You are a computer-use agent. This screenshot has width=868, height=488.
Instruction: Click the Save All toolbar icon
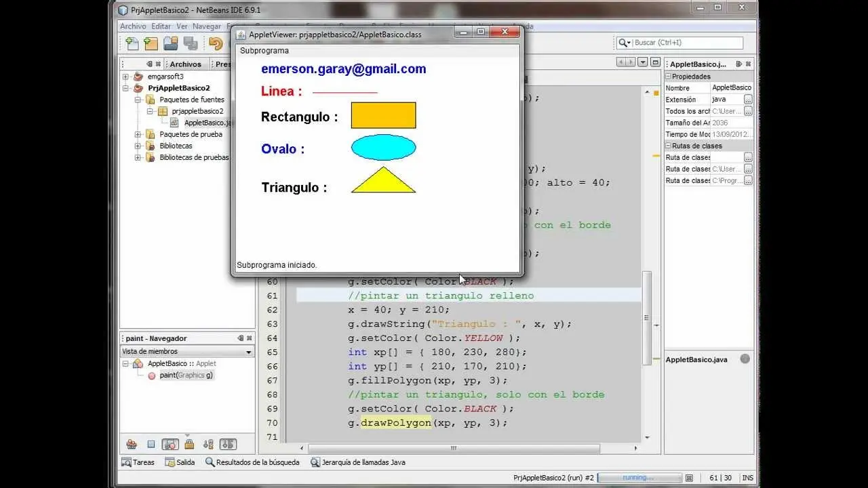tap(191, 43)
